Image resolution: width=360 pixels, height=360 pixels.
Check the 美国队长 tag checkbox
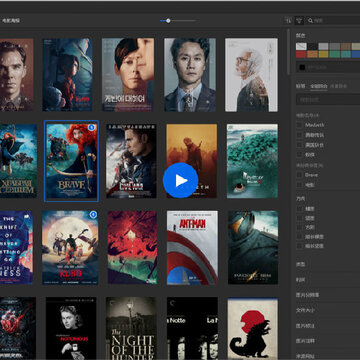[300, 145]
